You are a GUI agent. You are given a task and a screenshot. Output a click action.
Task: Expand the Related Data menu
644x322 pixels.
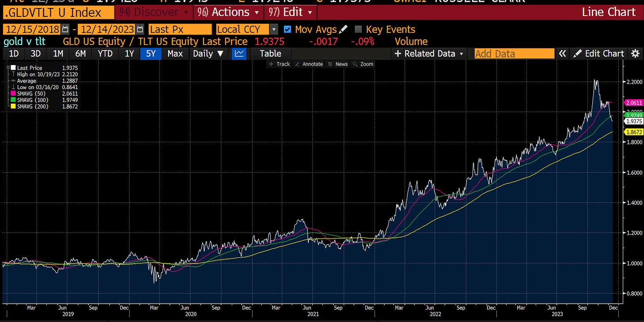coord(429,54)
